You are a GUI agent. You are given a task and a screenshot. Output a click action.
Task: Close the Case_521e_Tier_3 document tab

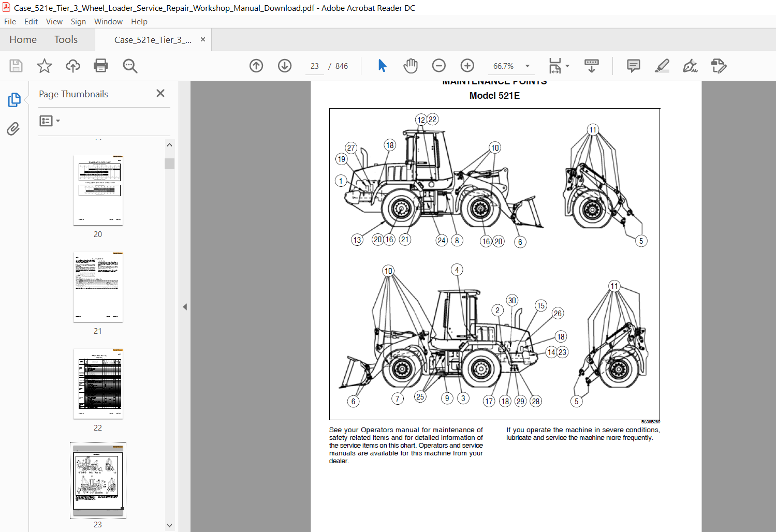[x=203, y=39]
